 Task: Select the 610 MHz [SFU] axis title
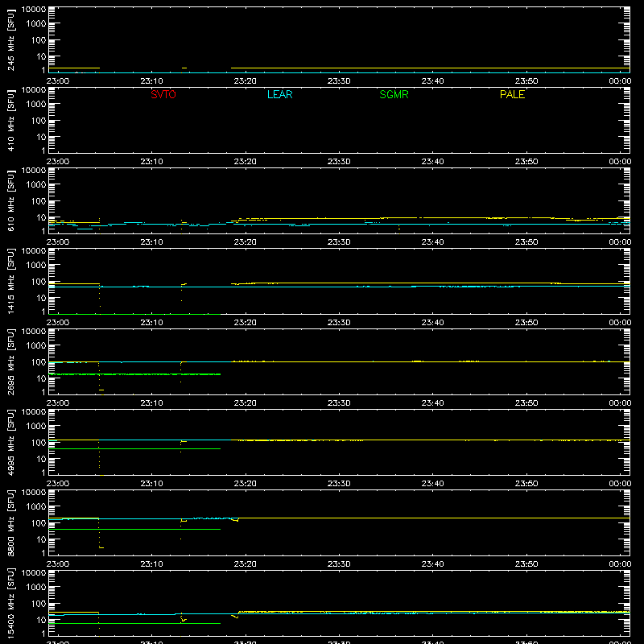(x=11, y=201)
